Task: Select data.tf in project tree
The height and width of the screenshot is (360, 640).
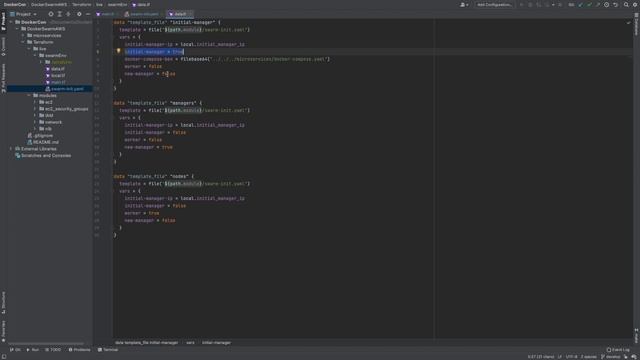Action: pyautogui.click(x=55, y=69)
